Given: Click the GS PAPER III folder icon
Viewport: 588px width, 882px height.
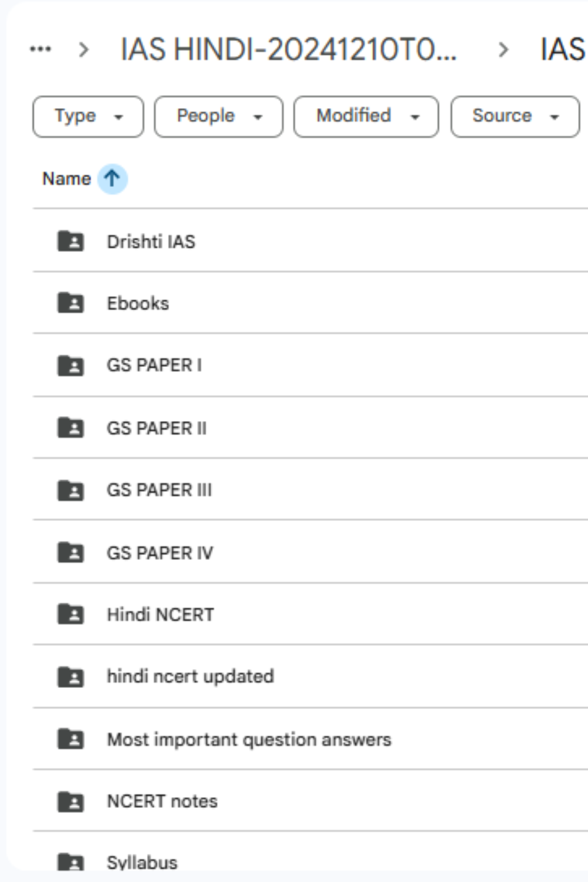Looking at the screenshot, I should (x=71, y=490).
